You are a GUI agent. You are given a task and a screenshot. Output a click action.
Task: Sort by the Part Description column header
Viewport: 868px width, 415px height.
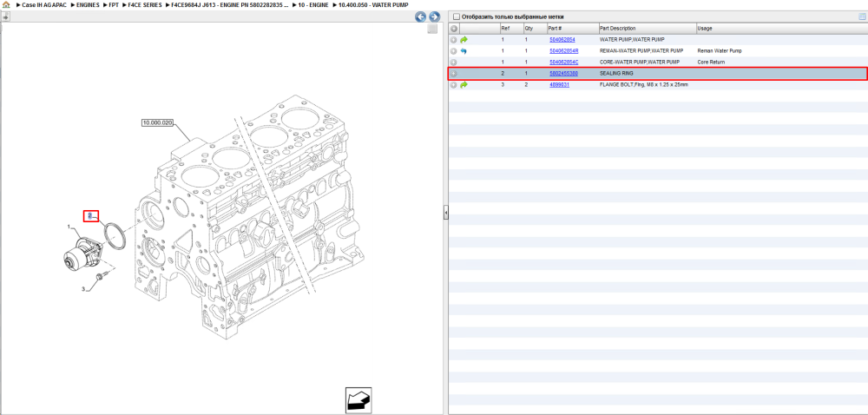[x=648, y=29]
